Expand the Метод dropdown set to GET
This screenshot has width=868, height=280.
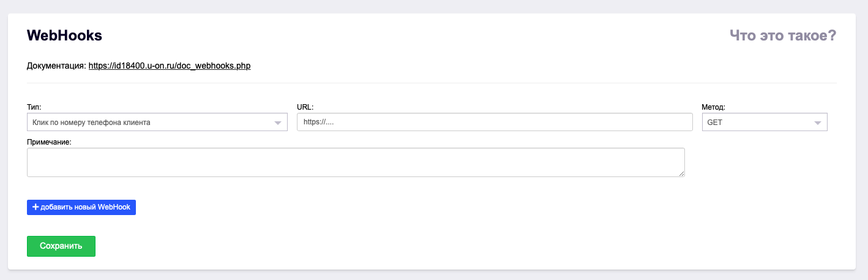pyautogui.click(x=764, y=122)
